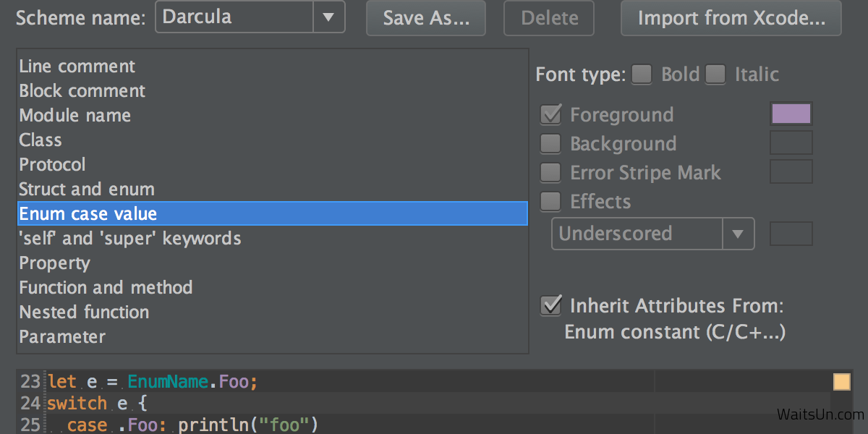
Task: Uncheck the Foreground checkbox
Action: tap(551, 115)
